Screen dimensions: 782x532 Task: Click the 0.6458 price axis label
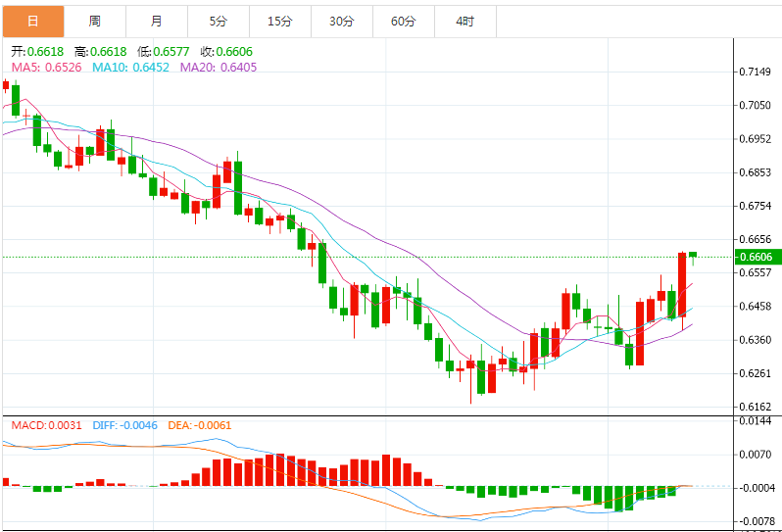[756, 306]
